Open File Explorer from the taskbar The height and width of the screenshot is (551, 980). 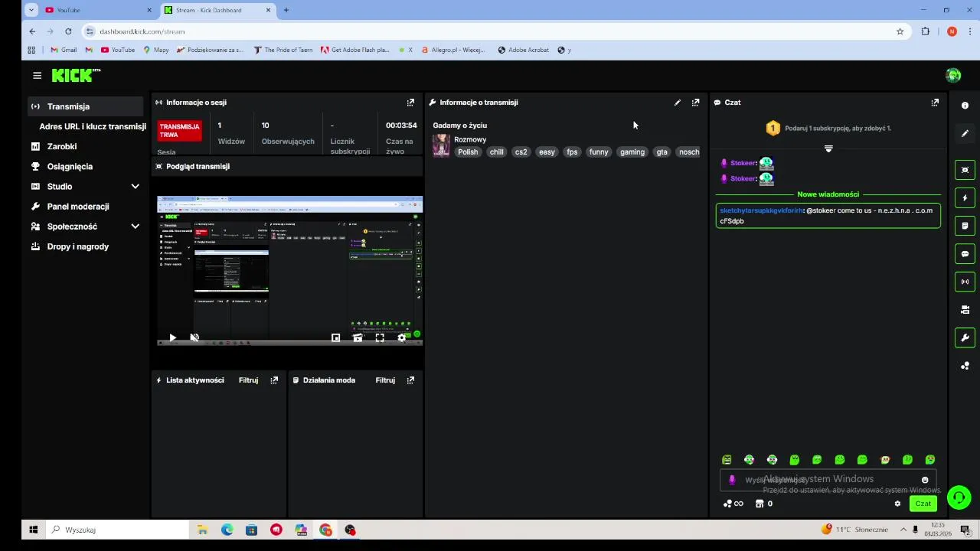203,530
